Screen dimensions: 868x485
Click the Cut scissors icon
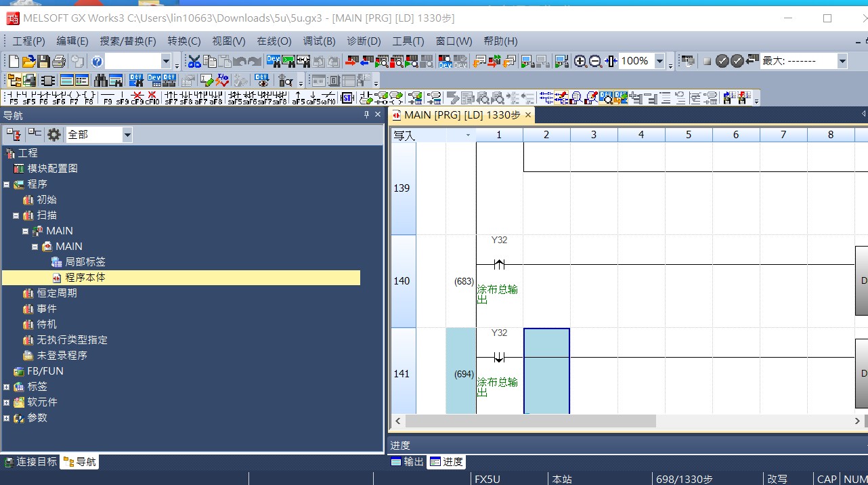click(x=194, y=62)
